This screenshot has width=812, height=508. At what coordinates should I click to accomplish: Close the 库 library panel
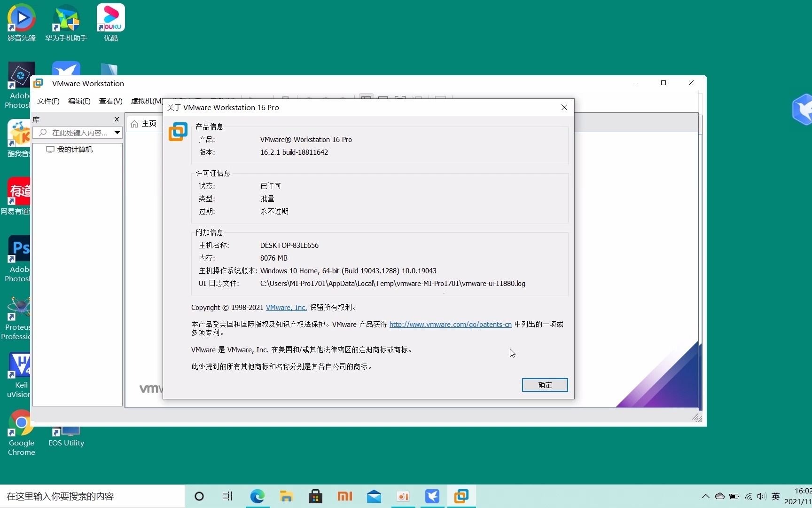pos(117,119)
